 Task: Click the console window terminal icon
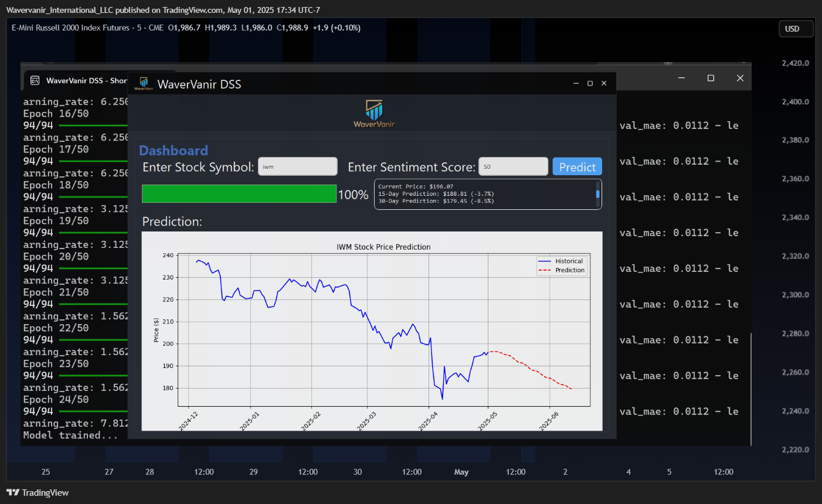pyautogui.click(x=35, y=80)
